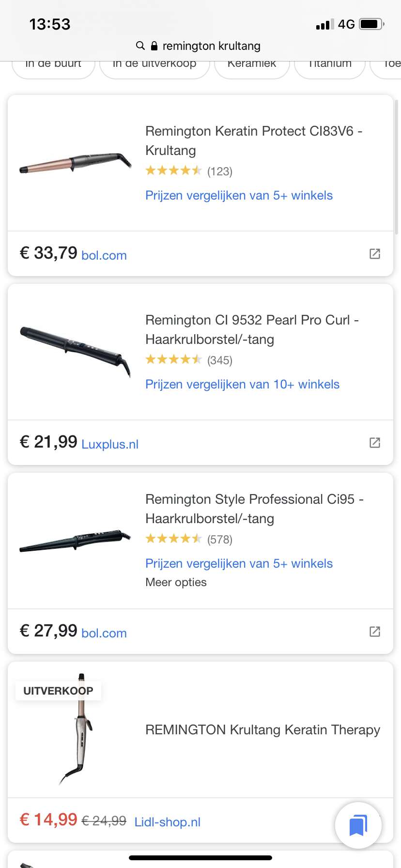The height and width of the screenshot is (868, 401).
Task: Tap the padlock icon in the address bar
Action: pyautogui.click(x=154, y=46)
